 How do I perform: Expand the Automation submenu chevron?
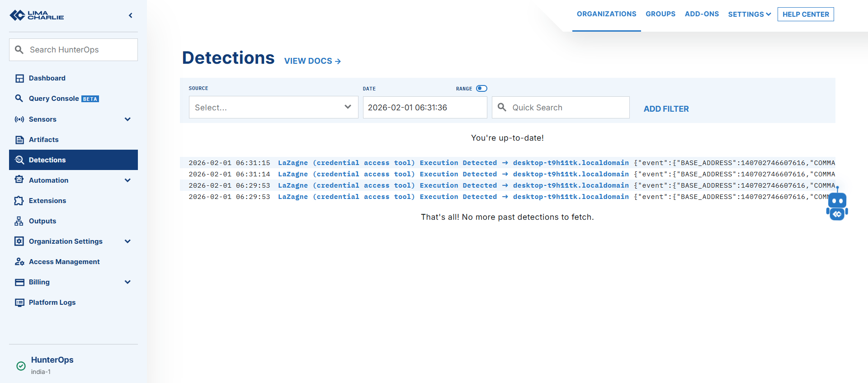[x=127, y=180]
